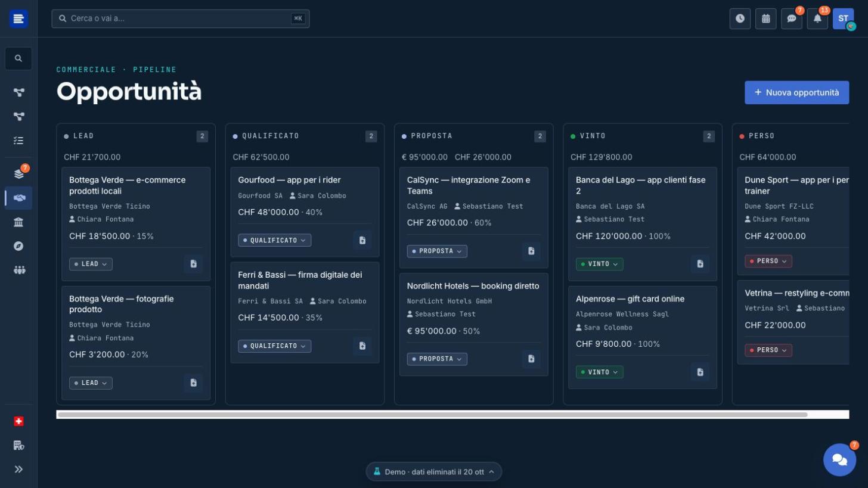Open PERSO stage dropdown on Dune Sport card
This screenshot has width=868, height=488.
click(x=768, y=261)
